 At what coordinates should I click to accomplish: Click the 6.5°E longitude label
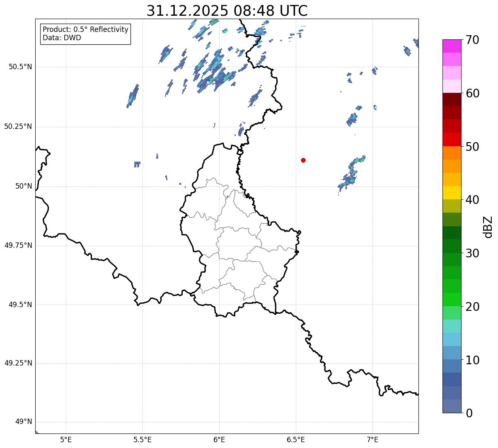[x=296, y=439]
